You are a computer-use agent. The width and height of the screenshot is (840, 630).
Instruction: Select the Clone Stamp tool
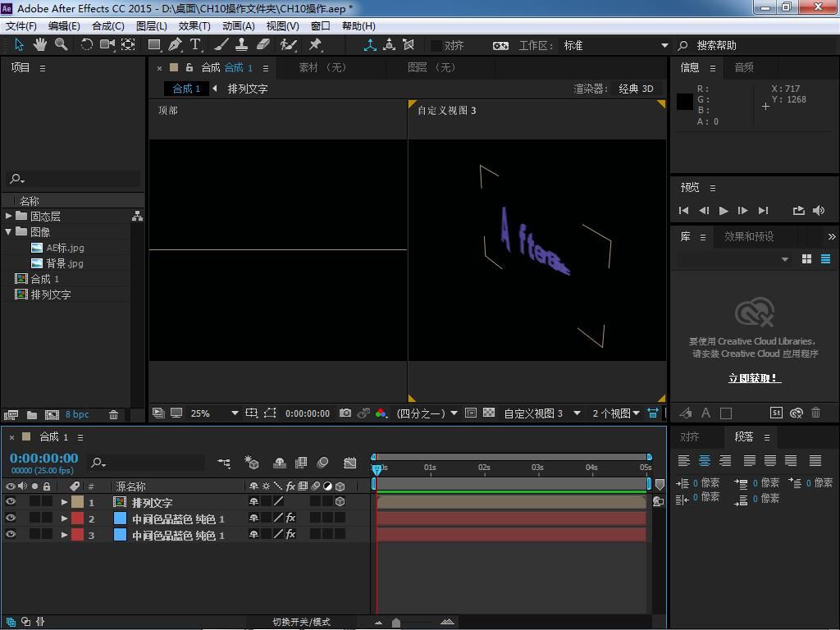click(242, 45)
